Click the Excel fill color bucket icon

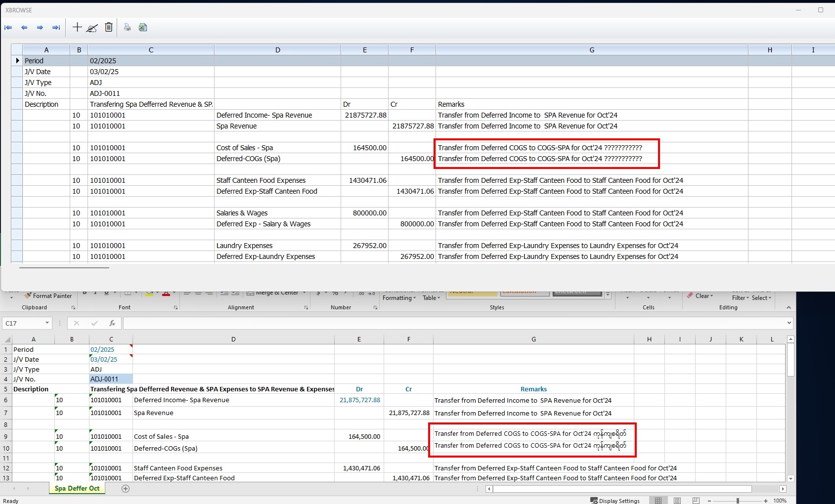(149, 294)
